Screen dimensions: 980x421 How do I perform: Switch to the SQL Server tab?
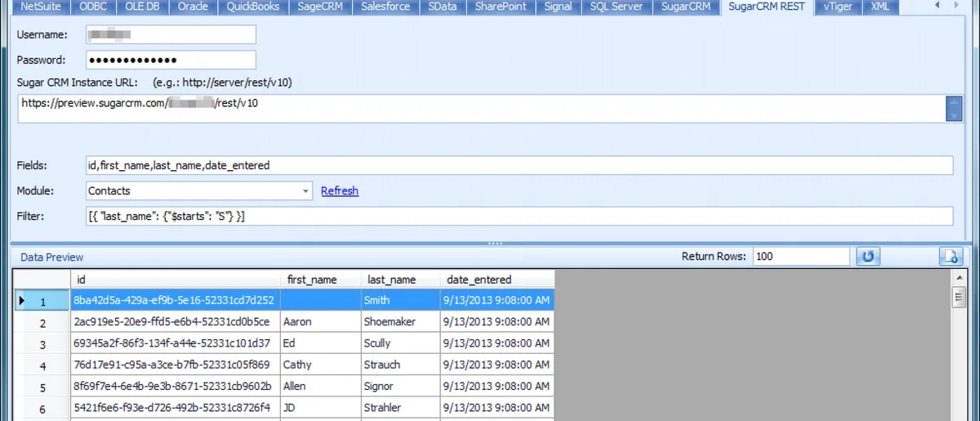[616, 7]
